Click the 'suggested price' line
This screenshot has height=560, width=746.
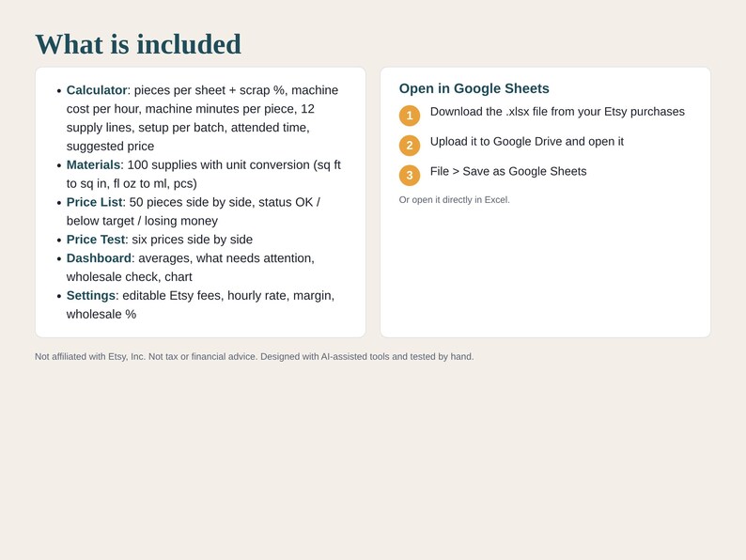click(x=110, y=146)
